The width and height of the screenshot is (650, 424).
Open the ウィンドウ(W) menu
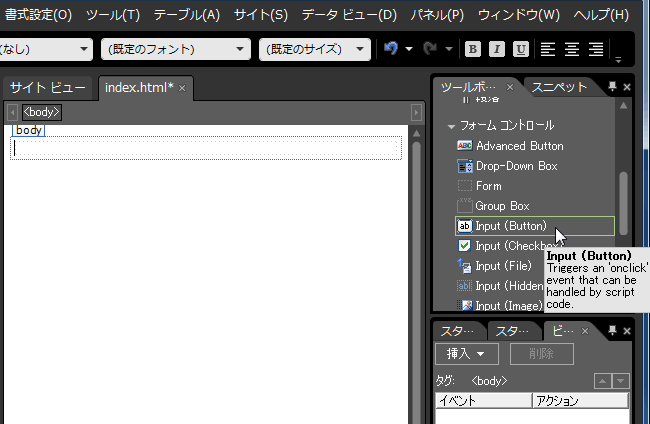(519, 15)
